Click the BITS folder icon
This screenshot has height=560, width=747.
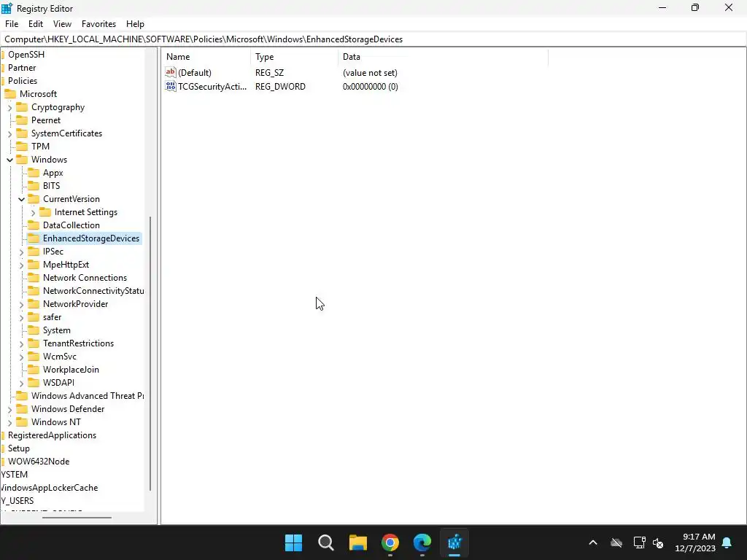(34, 185)
